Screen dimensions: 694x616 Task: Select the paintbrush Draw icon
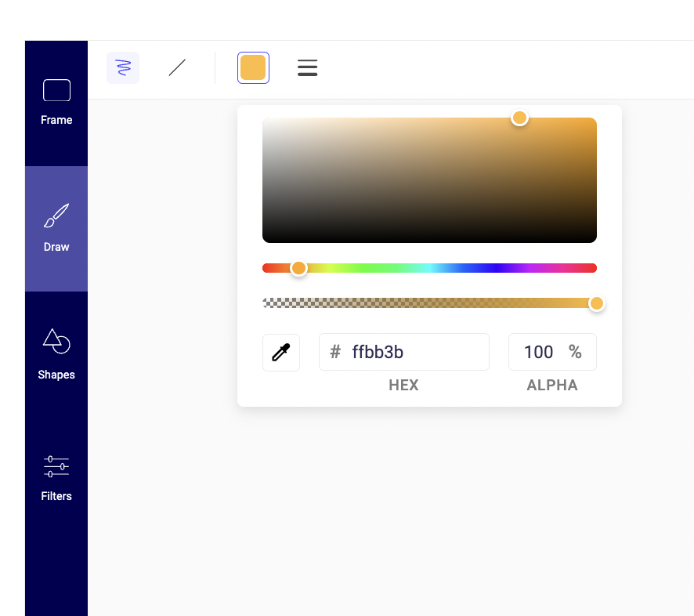[56, 216]
